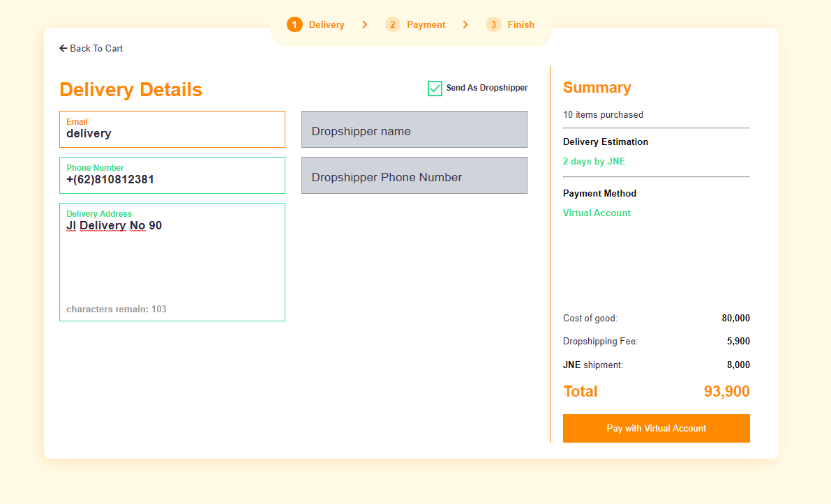The width and height of the screenshot is (831, 504).
Task: Click the Send As Dropshipper label text
Action: click(486, 88)
